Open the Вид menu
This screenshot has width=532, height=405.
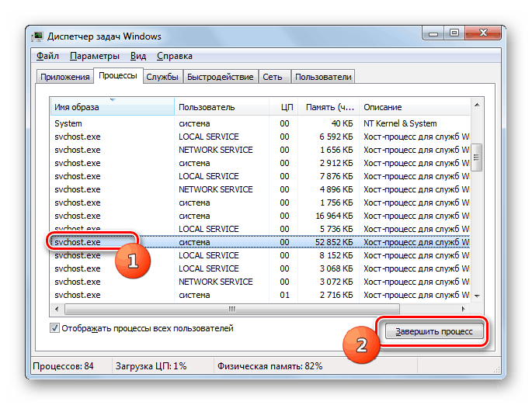tap(138, 56)
